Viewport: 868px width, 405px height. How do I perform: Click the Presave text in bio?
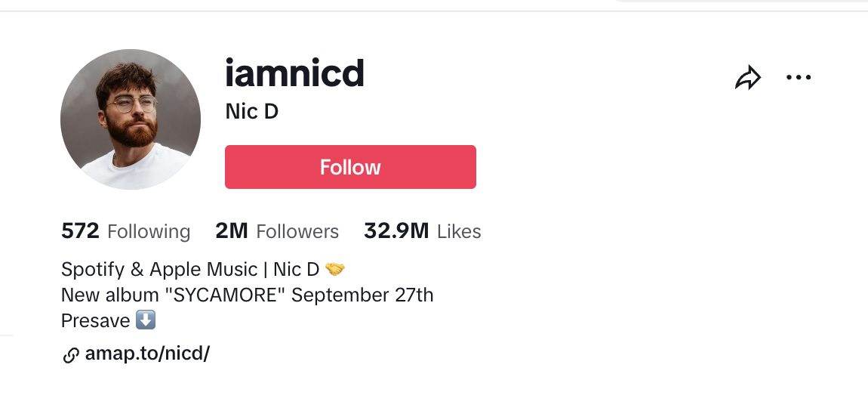(x=95, y=320)
